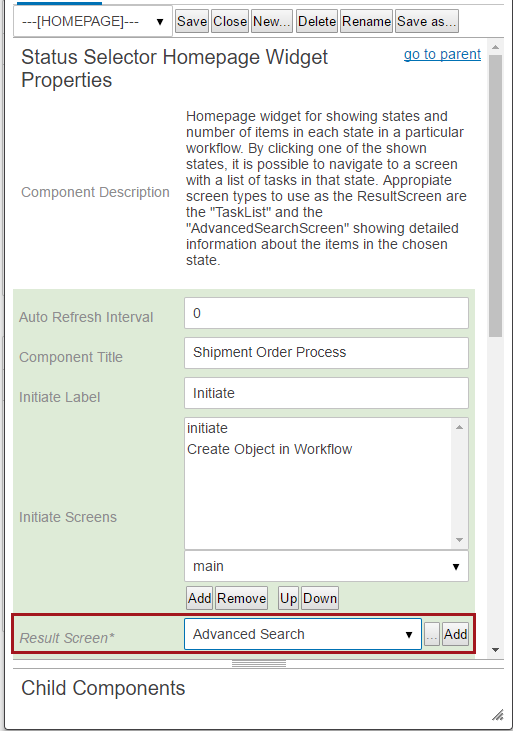Click the Component Title input field

pyautogui.click(x=326, y=352)
